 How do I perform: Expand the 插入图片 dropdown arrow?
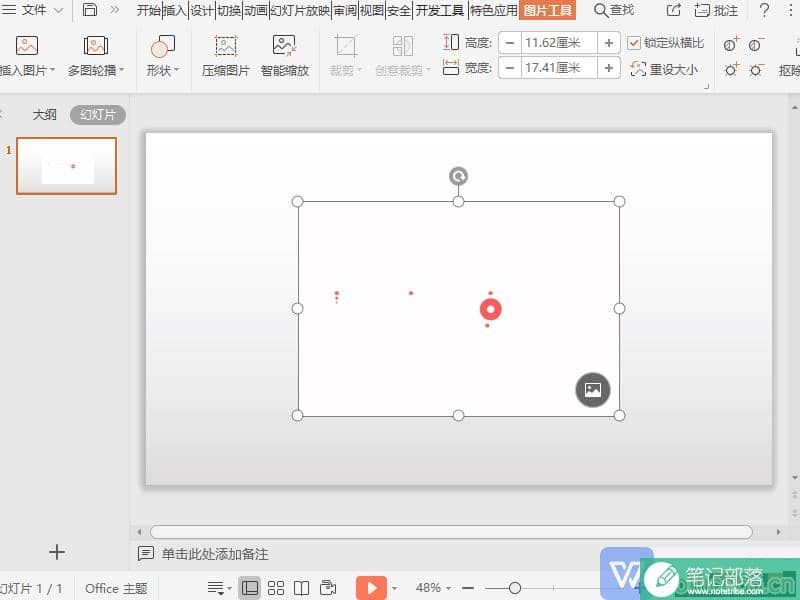click(x=52, y=70)
